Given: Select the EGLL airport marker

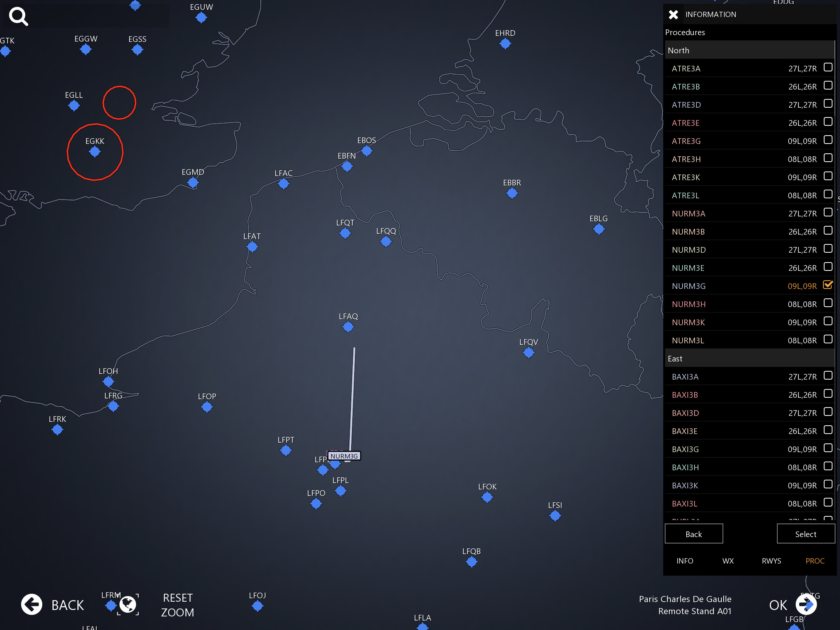Looking at the screenshot, I should pos(74,106).
